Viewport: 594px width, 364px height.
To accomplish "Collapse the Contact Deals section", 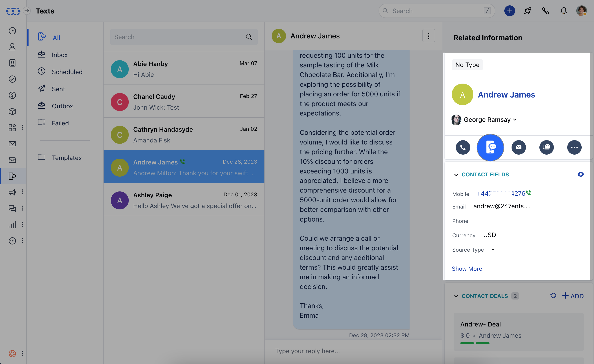I will 456,296.
